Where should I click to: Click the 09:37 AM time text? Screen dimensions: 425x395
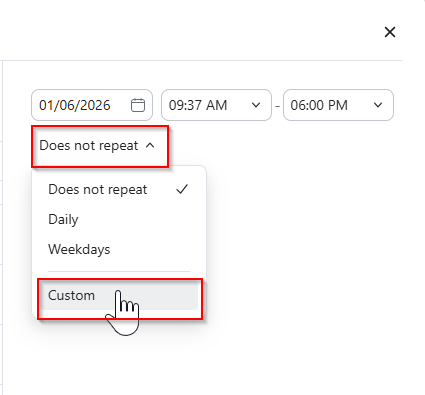click(198, 105)
